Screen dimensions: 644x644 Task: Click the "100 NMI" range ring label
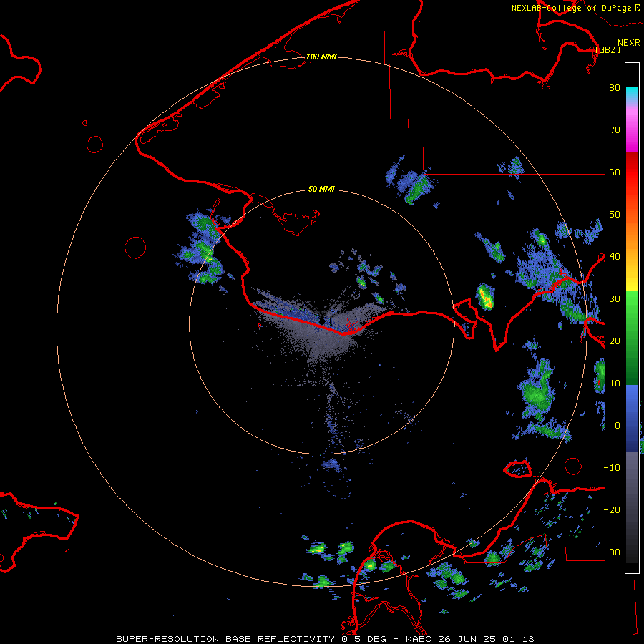(321, 57)
